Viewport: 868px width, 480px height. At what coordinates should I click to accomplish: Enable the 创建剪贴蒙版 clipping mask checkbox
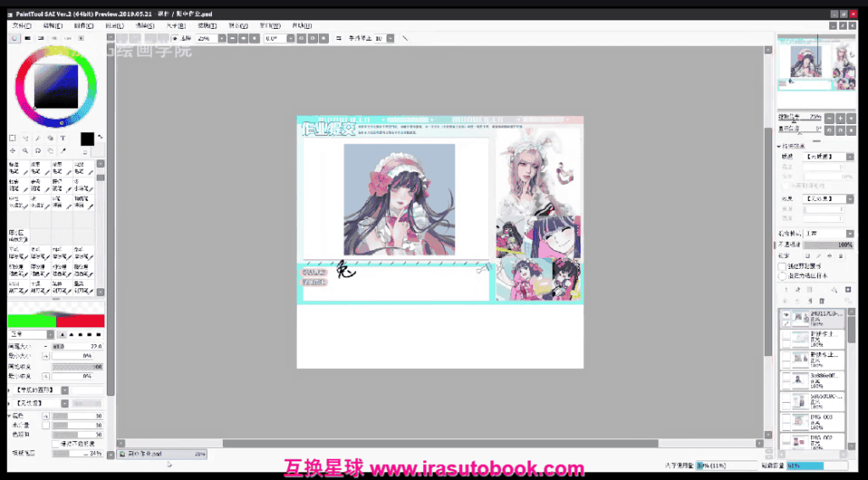782,266
